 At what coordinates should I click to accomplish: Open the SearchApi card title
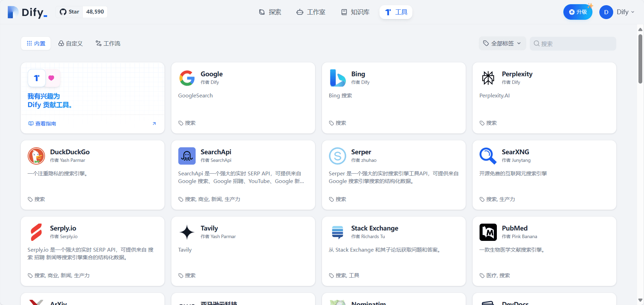pyautogui.click(x=216, y=152)
